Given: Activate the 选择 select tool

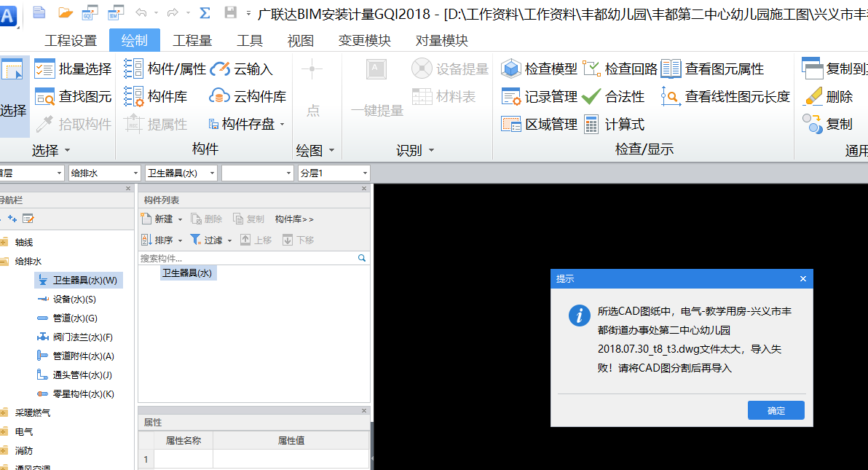Looking at the screenshot, I should tap(13, 96).
